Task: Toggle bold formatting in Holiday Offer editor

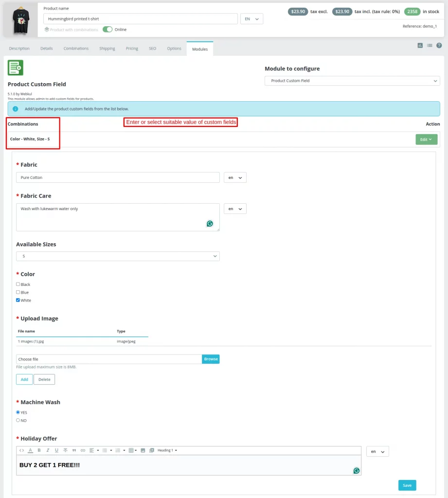Action: [39, 450]
